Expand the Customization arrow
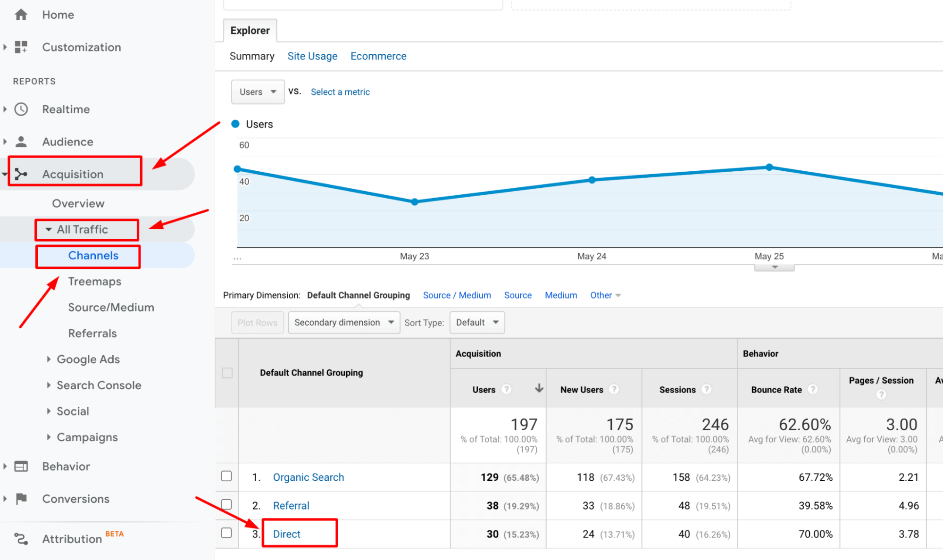 [5, 47]
